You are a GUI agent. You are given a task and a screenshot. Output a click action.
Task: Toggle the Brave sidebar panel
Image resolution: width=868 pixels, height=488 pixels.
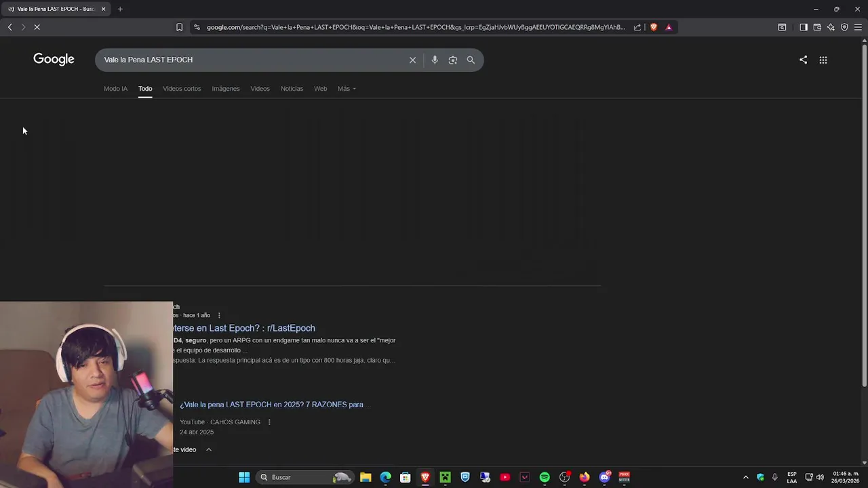coord(803,27)
